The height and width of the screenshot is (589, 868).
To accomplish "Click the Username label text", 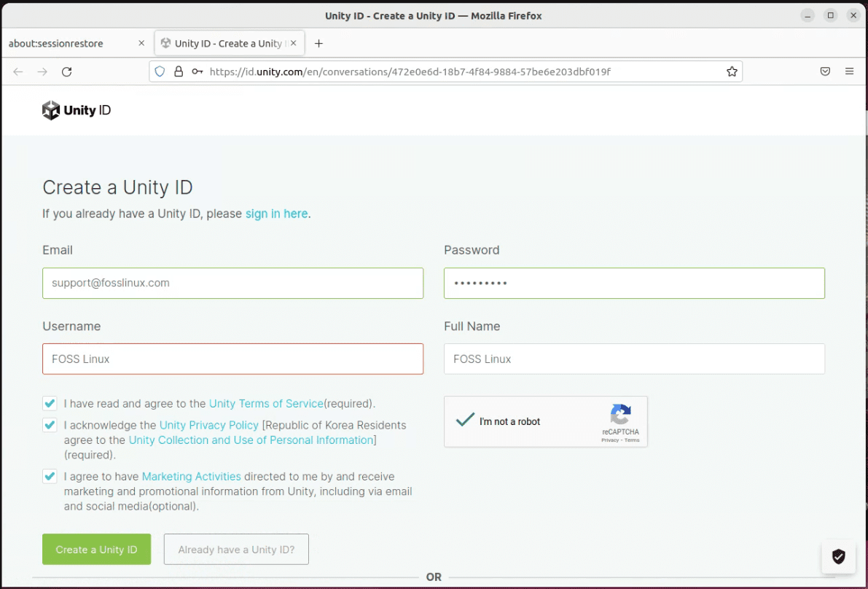I will tap(71, 326).
